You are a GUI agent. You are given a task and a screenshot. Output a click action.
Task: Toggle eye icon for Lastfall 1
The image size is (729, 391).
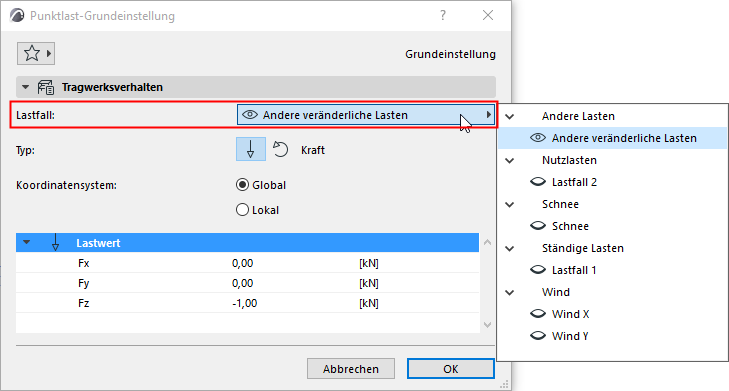tap(538, 270)
